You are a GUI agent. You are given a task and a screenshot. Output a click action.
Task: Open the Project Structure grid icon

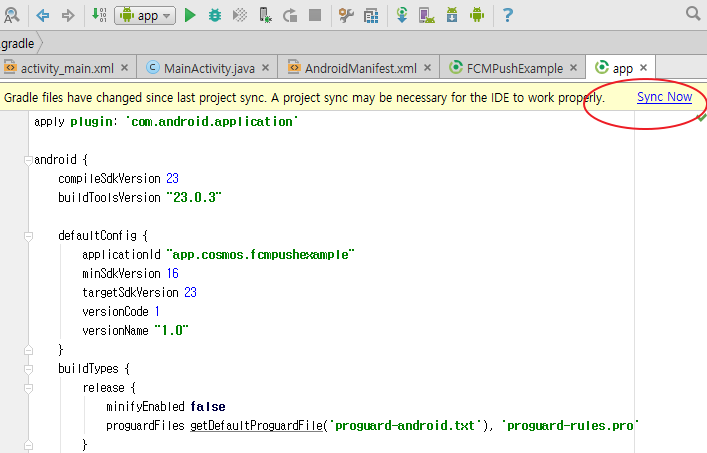click(x=371, y=16)
